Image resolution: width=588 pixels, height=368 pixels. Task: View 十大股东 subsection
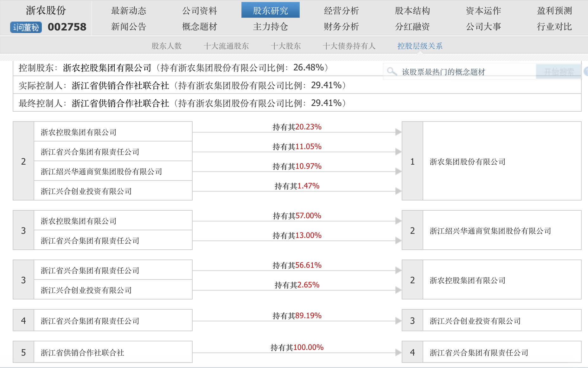click(x=286, y=46)
